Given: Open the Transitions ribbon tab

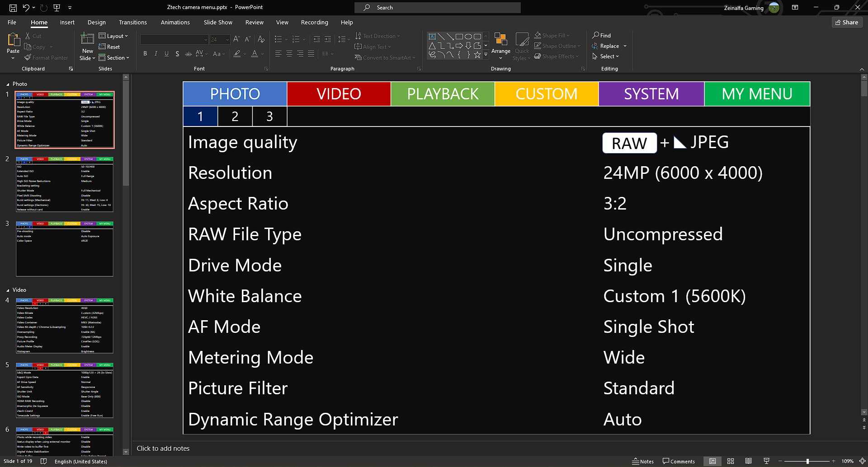Looking at the screenshot, I should 132,22.
